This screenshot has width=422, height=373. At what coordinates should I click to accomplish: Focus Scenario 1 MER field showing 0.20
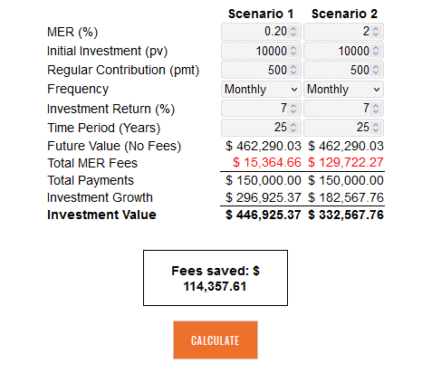point(261,32)
